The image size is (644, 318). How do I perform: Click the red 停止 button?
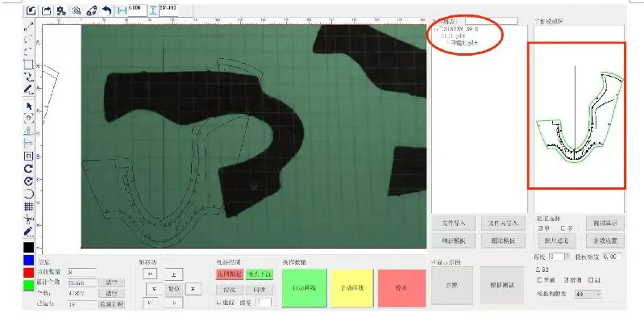[401, 287]
